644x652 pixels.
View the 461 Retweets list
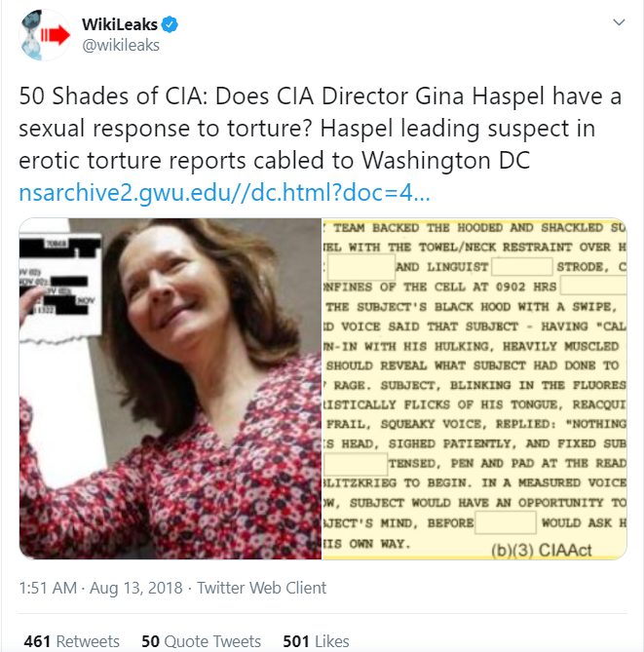point(71,640)
